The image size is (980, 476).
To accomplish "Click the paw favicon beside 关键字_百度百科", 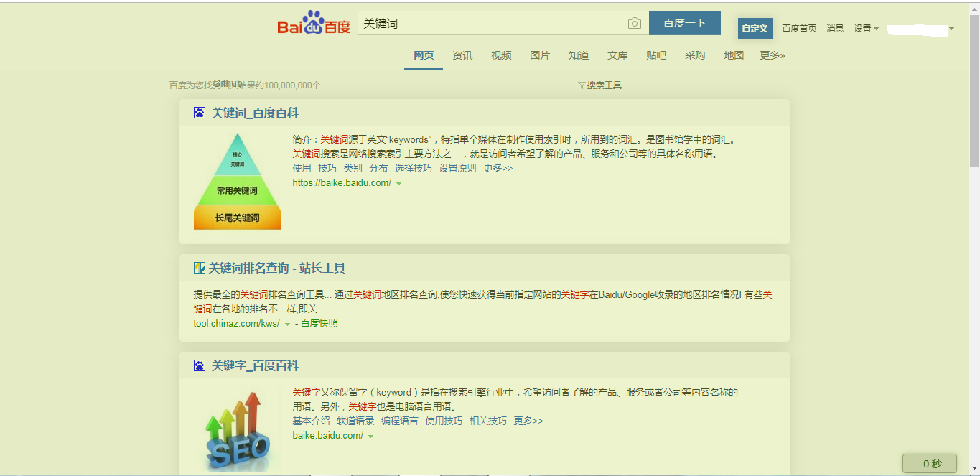I will tap(200, 365).
